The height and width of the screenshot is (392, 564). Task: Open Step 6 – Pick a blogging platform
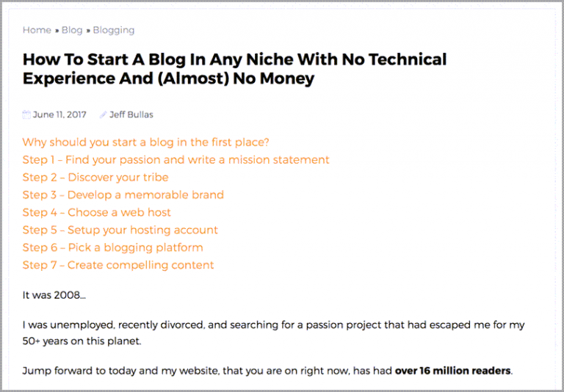(112, 247)
